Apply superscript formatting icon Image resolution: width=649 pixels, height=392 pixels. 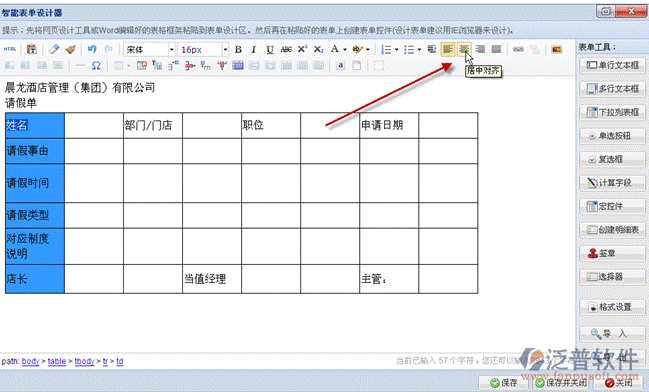tap(302, 49)
